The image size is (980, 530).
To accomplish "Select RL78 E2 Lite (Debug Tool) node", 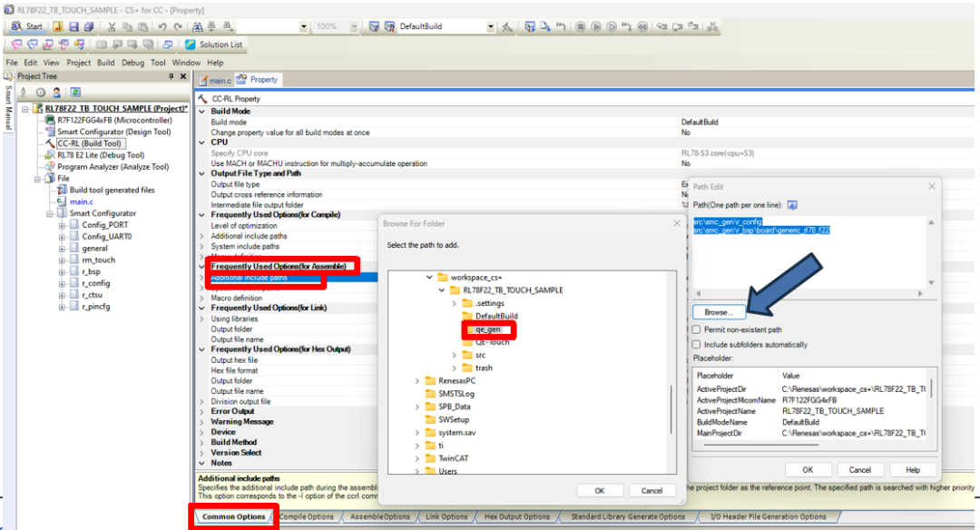I will point(101,155).
